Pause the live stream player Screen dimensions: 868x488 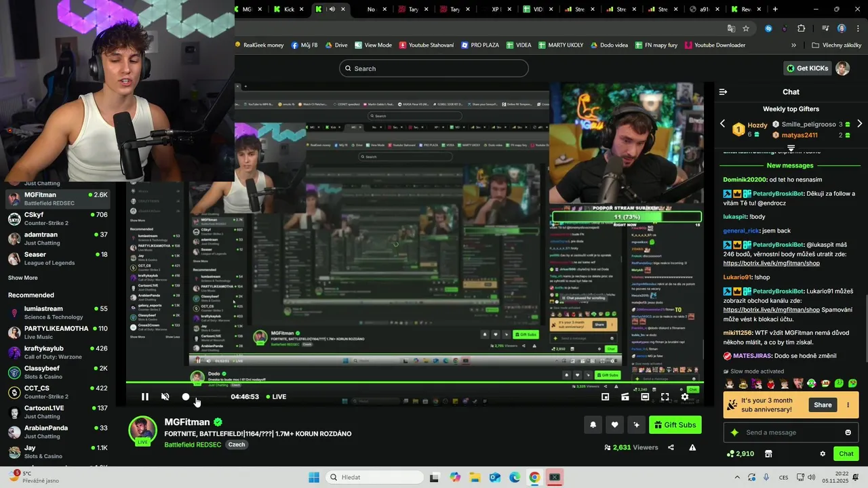(144, 396)
